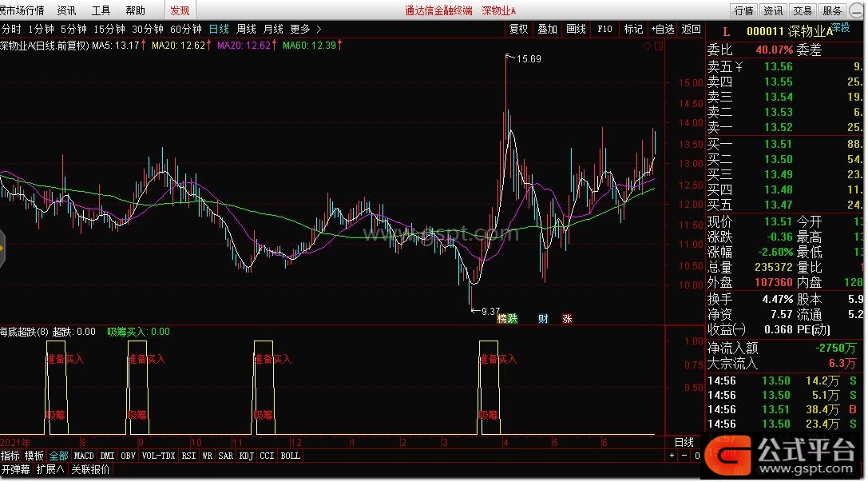Click the 财 info marker under the chart

[543, 319]
